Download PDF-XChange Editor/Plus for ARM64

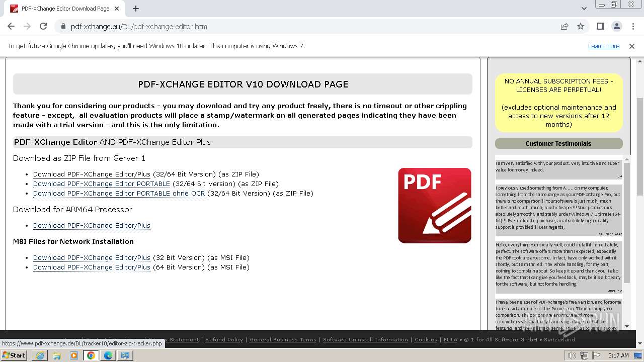click(x=92, y=225)
